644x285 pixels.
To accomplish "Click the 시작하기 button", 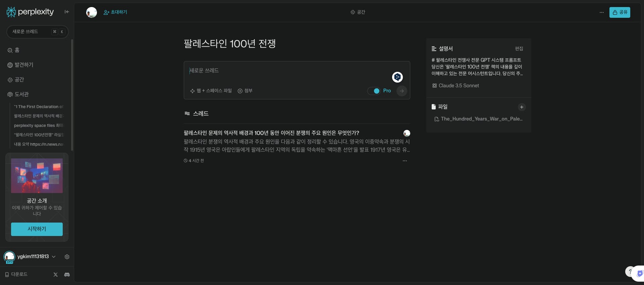I will tap(37, 229).
